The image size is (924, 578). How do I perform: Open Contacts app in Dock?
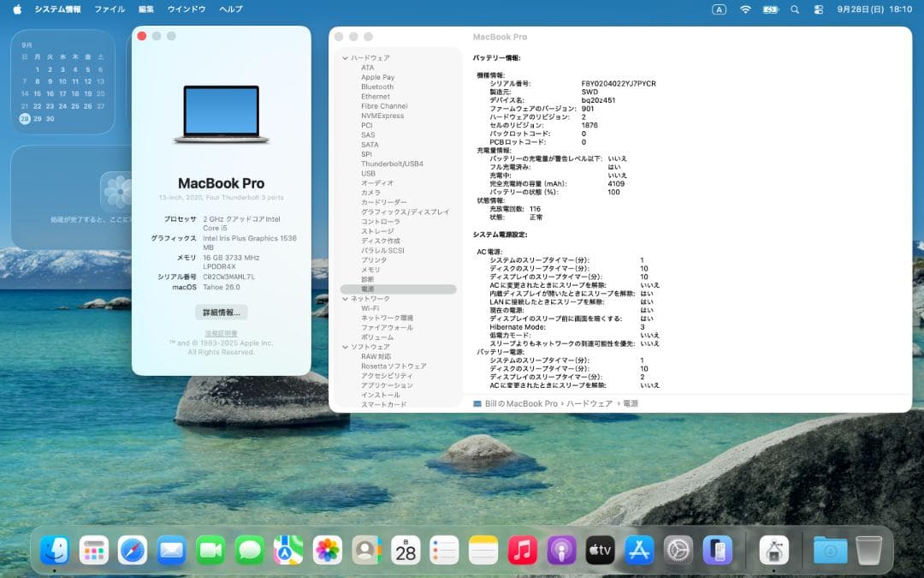click(x=366, y=551)
